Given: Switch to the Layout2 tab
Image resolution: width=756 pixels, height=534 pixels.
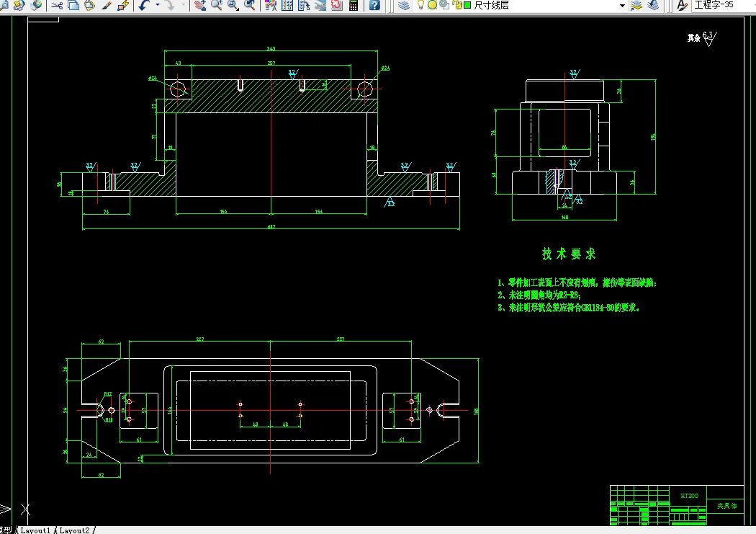Looking at the screenshot, I should tap(75, 530).
